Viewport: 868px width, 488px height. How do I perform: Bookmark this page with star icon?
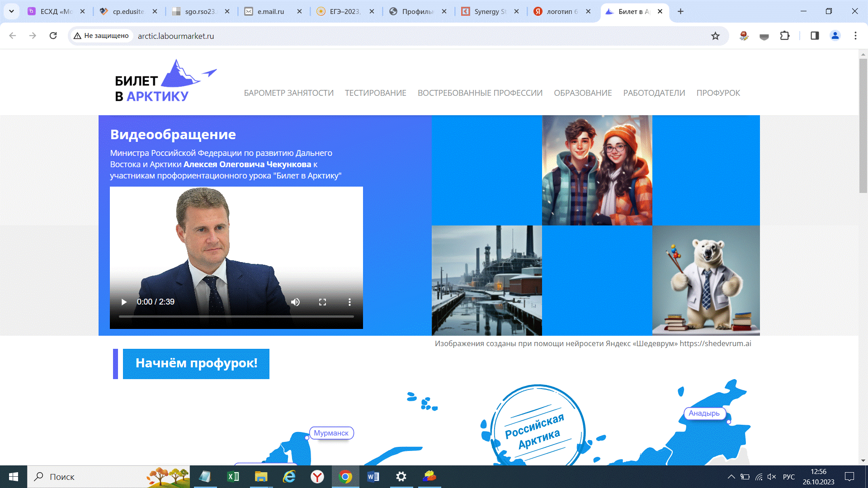click(715, 36)
